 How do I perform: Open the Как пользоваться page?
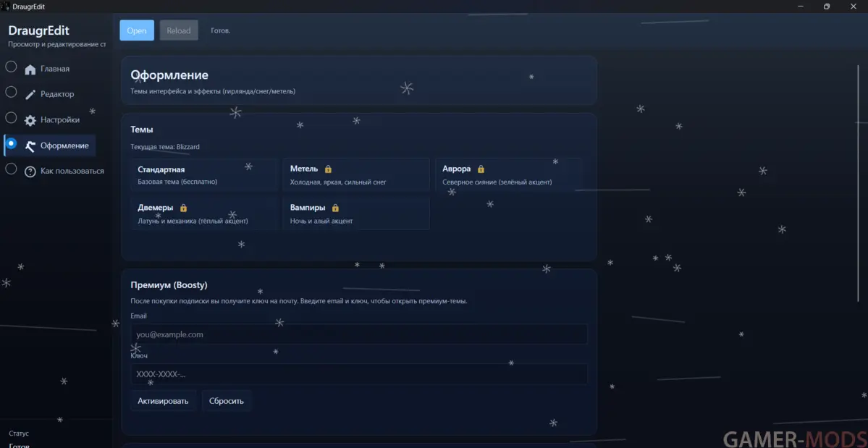click(72, 172)
